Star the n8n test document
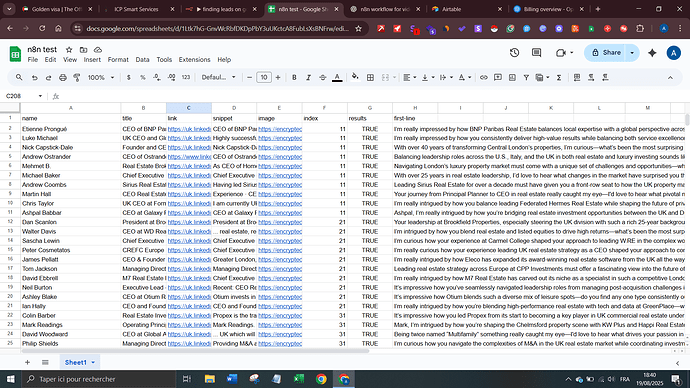 tap(69, 50)
